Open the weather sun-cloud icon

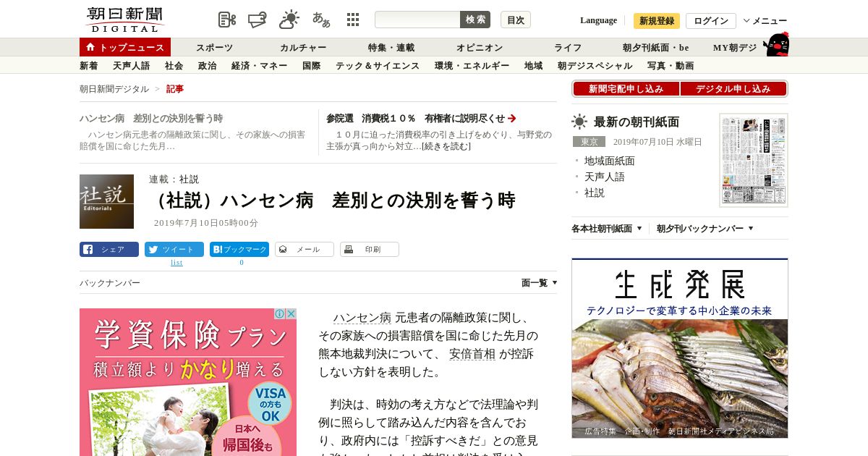289,20
